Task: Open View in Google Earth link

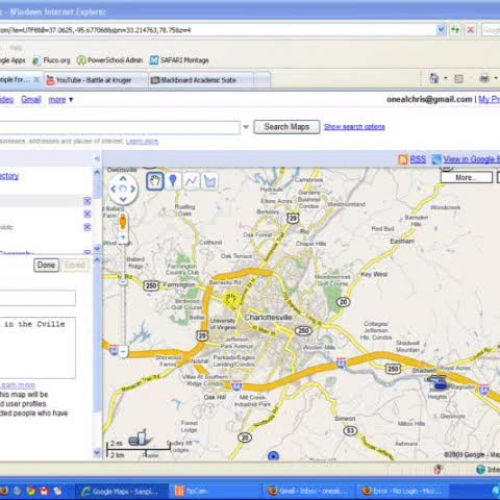Action: pyautogui.click(x=471, y=159)
